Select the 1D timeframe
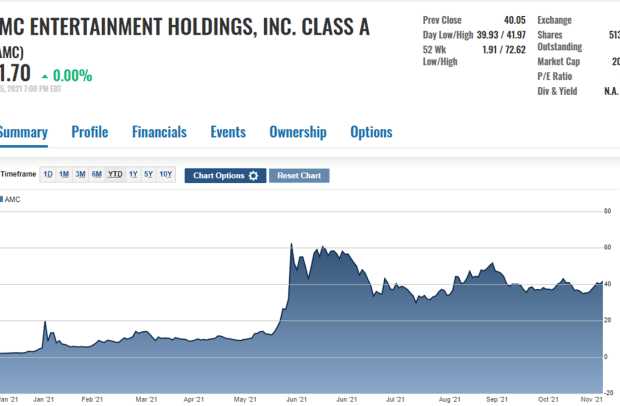620x406 pixels. point(48,174)
